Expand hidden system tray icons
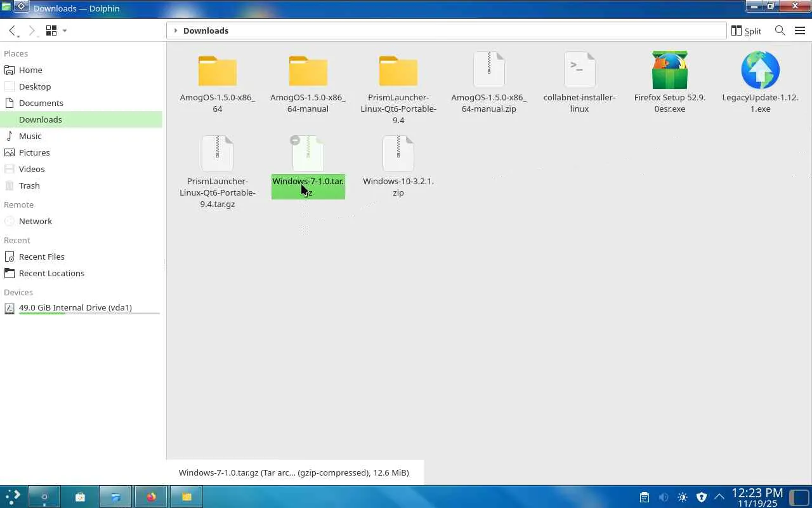The height and width of the screenshot is (508, 812). pyautogui.click(x=719, y=497)
